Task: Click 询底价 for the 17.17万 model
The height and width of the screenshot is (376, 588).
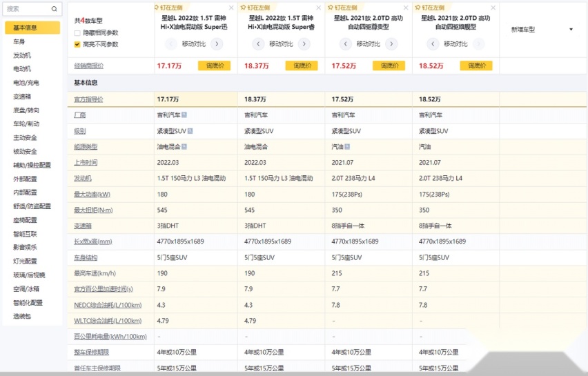Action: pos(214,66)
